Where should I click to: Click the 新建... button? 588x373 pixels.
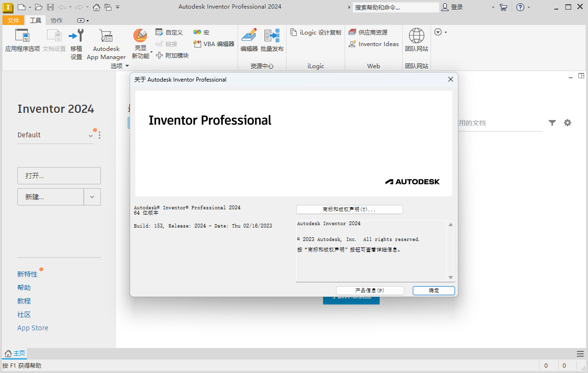[50, 197]
